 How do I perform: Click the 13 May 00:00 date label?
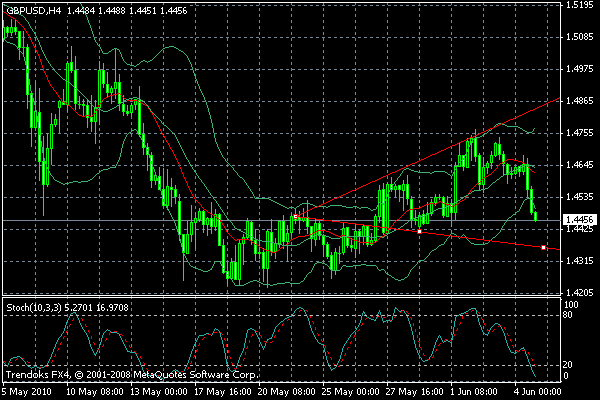pyautogui.click(x=158, y=392)
